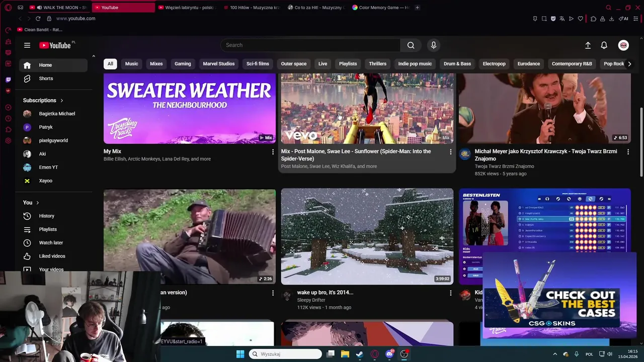
Task: Open File Explorer from the taskbar
Action: pos(345,354)
